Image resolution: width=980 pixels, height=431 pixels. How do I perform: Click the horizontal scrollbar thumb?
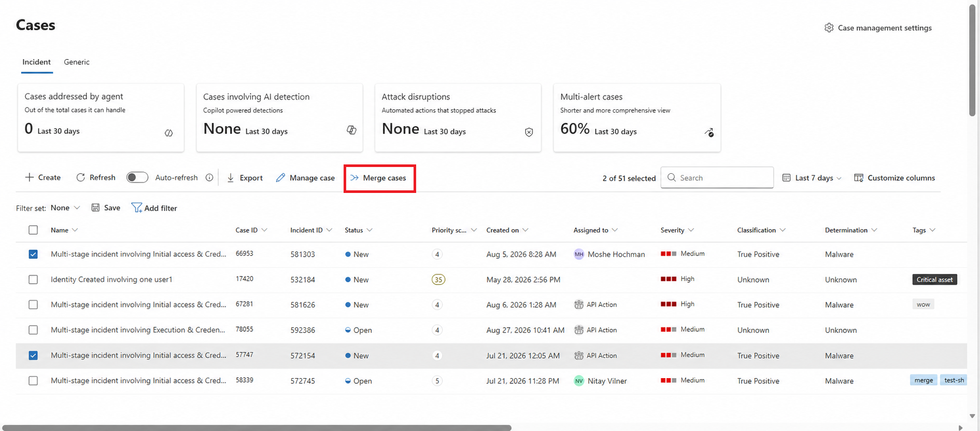(x=257, y=428)
